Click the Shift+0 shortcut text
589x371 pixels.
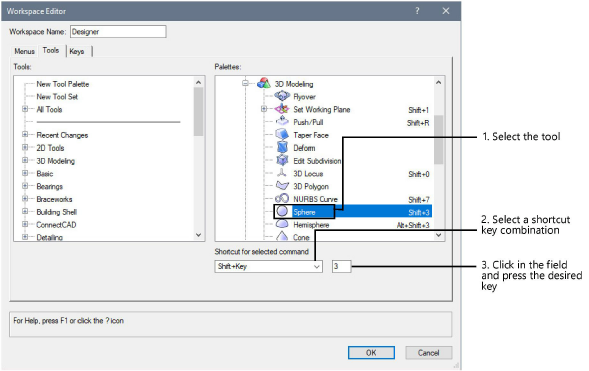coord(419,174)
